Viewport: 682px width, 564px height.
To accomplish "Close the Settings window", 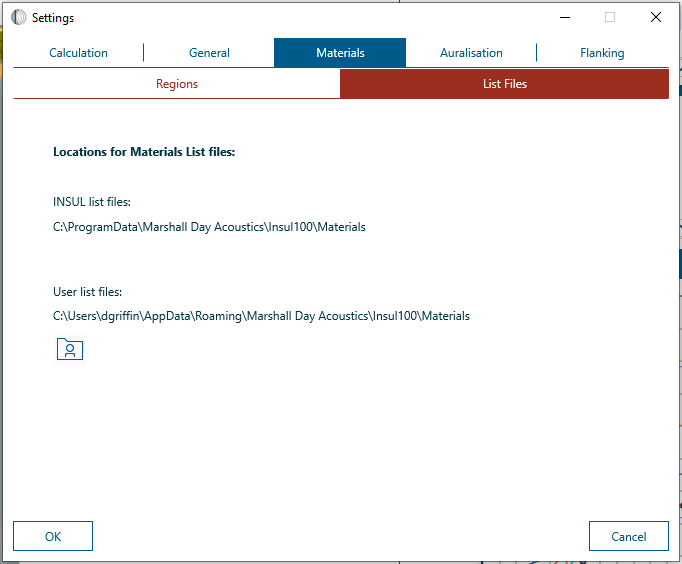I will click(655, 17).
